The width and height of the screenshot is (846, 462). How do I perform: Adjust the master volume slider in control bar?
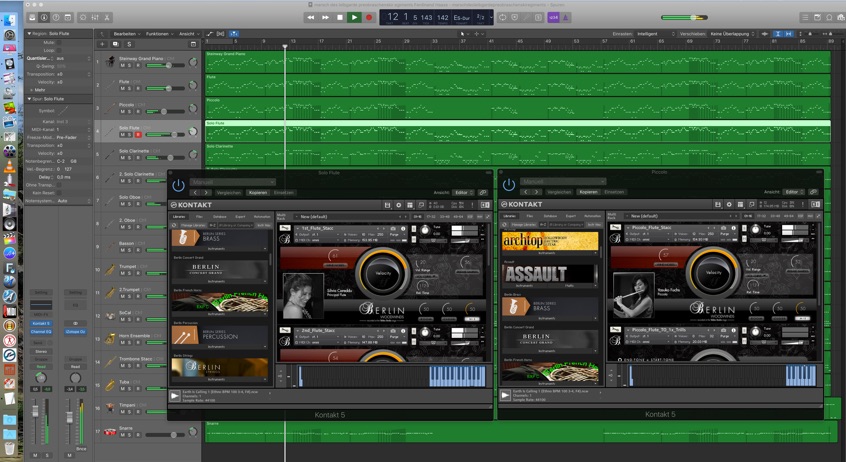coord(684,17)
